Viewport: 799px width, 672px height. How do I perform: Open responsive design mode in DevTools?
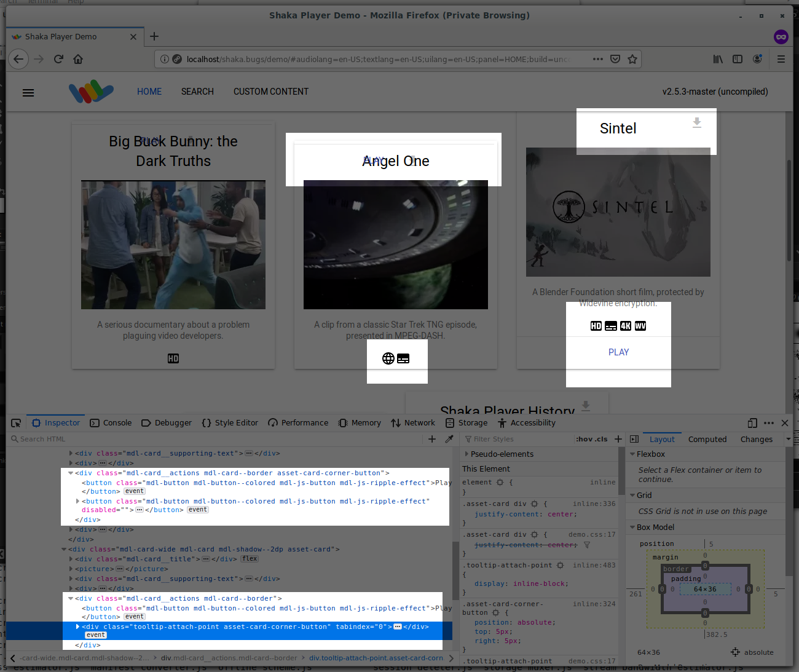coord(752,423)
